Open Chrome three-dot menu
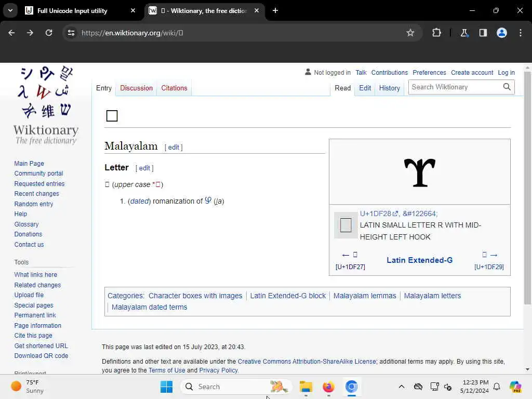This screenshot has width=532, height=399. (521, 33)
